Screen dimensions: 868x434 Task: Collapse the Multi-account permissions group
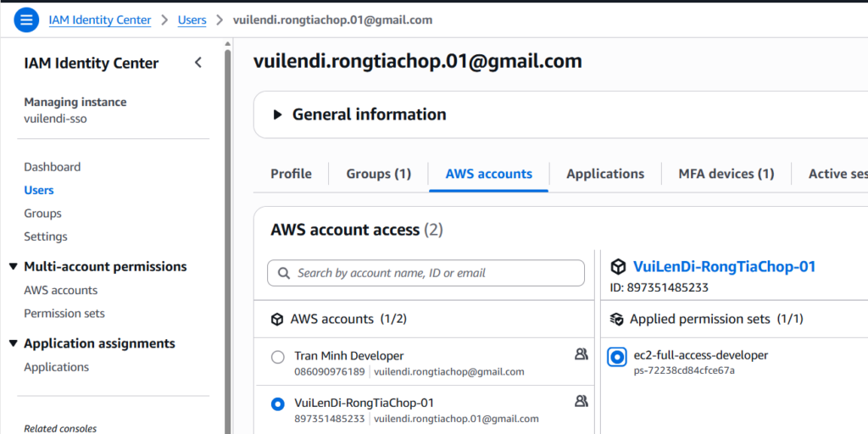(14, 267)
